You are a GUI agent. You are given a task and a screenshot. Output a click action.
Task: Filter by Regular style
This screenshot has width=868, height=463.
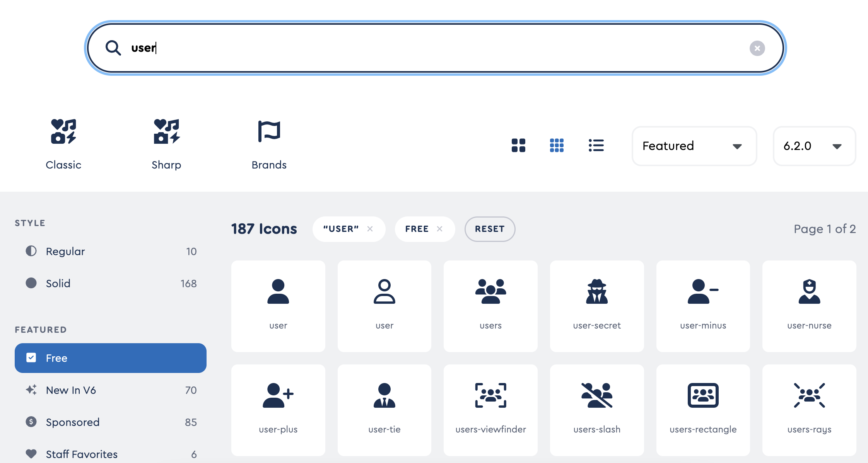(x=111, y=251)
